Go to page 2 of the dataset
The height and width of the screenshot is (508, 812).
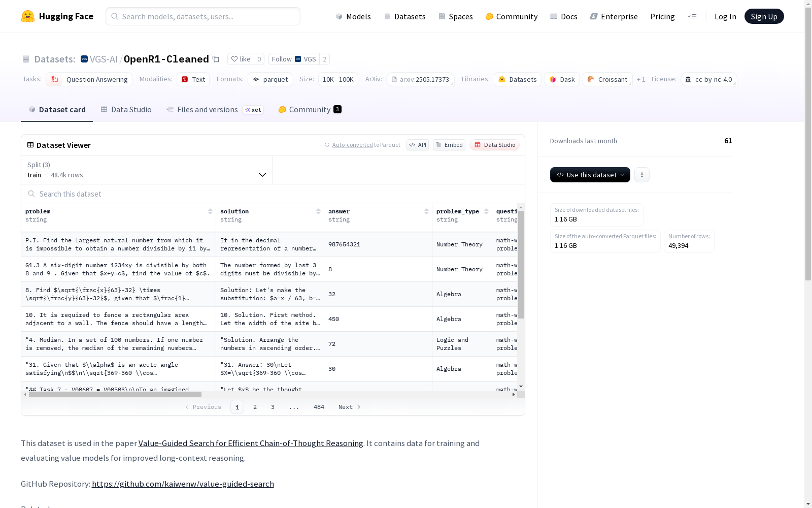[255, 407]
